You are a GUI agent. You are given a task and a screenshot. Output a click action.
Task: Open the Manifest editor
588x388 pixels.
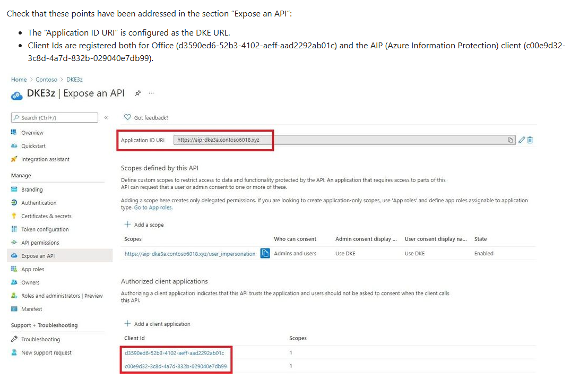click(32, 309)
